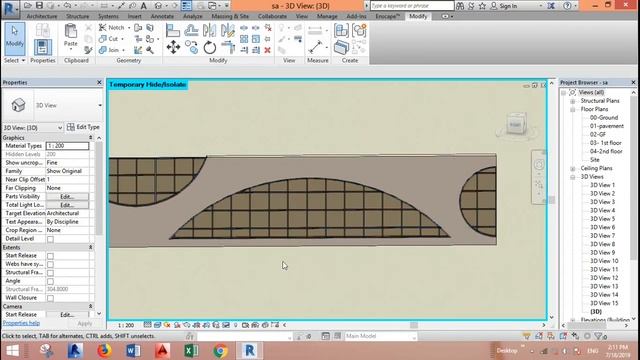Image resolution: width=640 pixels, height=360 pixels.
Task: Enable the Wall Closure checkbox
Action: [50, 298]
